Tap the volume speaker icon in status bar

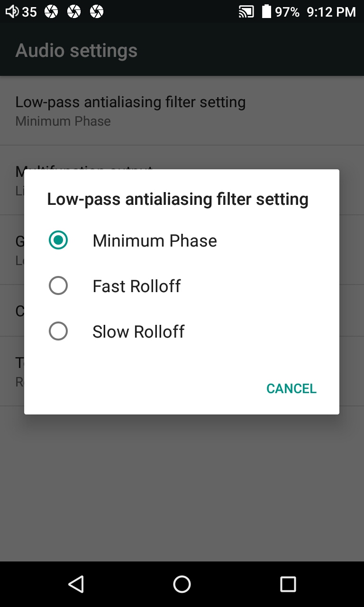point(12,12)
